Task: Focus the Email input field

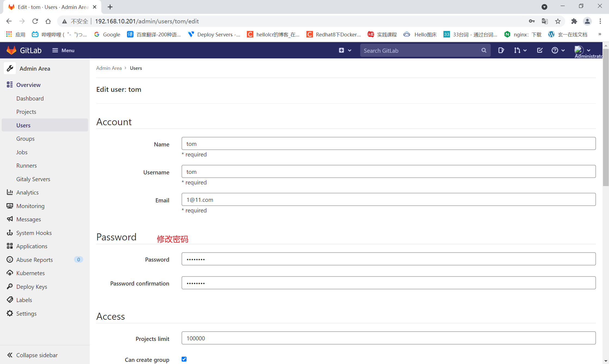Action: coord(389,200)
